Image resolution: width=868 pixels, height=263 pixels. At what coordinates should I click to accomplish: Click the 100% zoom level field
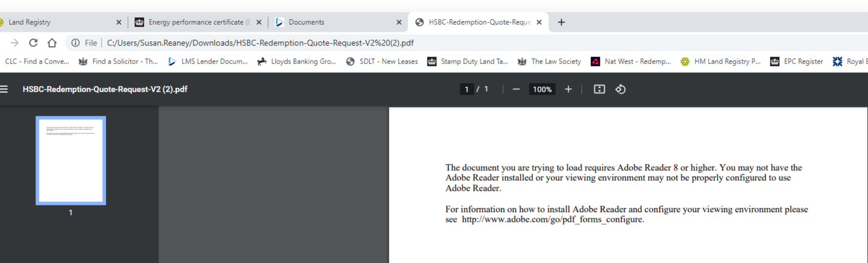coord(542,89)
